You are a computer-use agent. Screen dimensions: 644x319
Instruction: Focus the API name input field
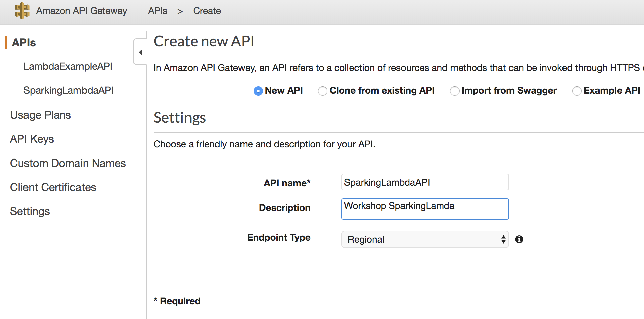click(x=425, y=182)
